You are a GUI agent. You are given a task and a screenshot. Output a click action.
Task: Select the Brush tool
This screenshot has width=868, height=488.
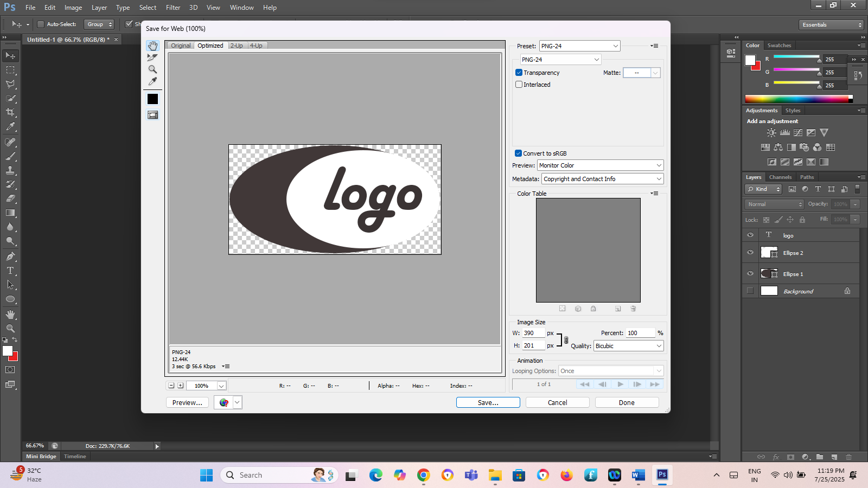click(x=10, y=156)
